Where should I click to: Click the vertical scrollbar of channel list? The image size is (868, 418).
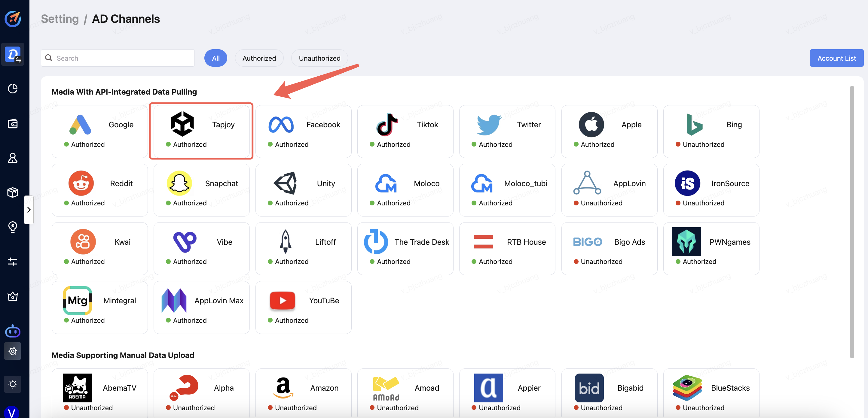[851, 222]
